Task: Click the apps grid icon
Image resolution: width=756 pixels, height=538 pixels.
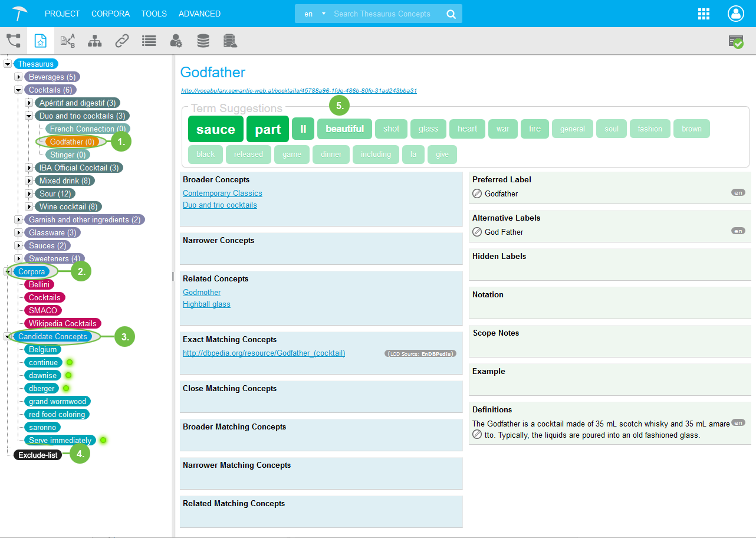Action: tap(704, 14)
